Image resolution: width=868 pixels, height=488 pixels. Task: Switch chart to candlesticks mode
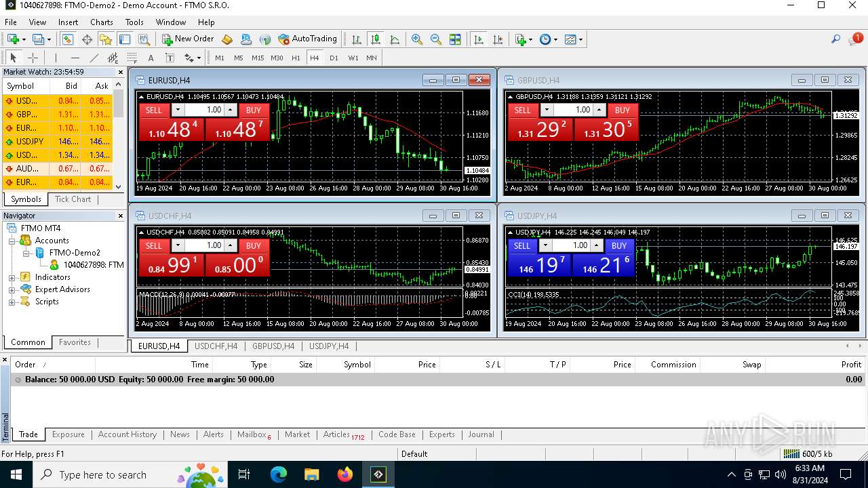(375, 39)
